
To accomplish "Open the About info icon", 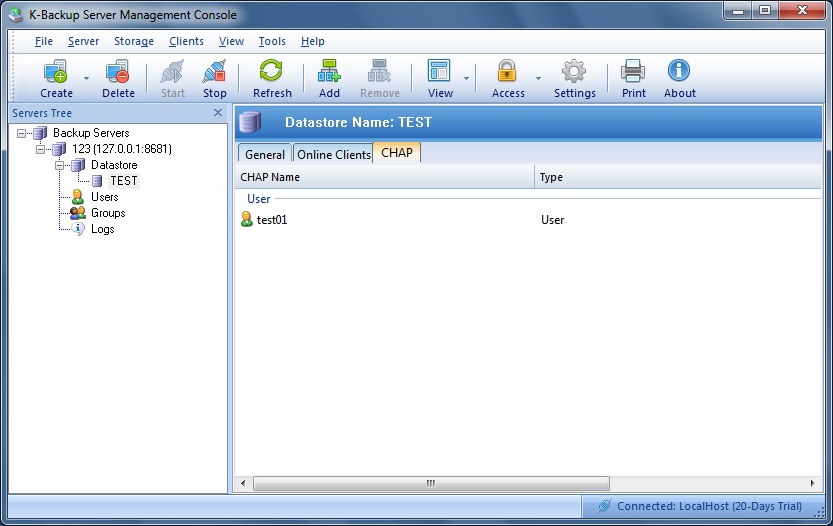I will [x=679, y=71].
